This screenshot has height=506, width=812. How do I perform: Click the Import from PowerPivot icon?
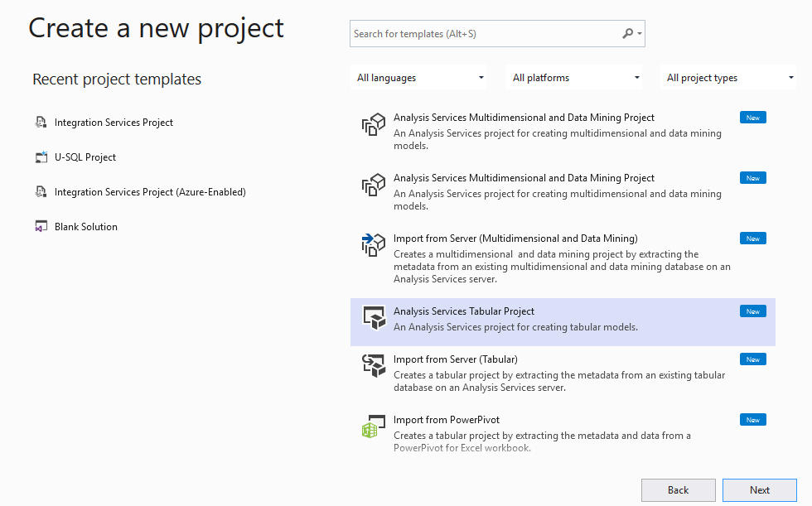point(373,426)
